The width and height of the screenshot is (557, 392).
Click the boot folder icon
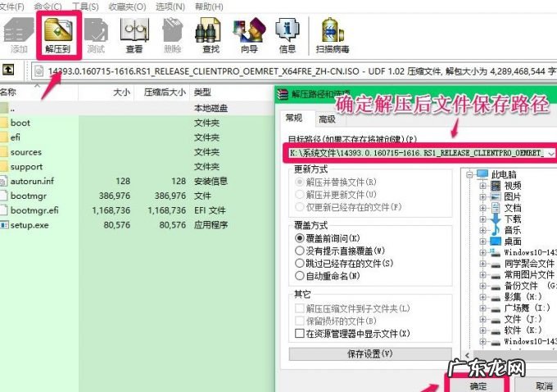[x=3, y=123]
